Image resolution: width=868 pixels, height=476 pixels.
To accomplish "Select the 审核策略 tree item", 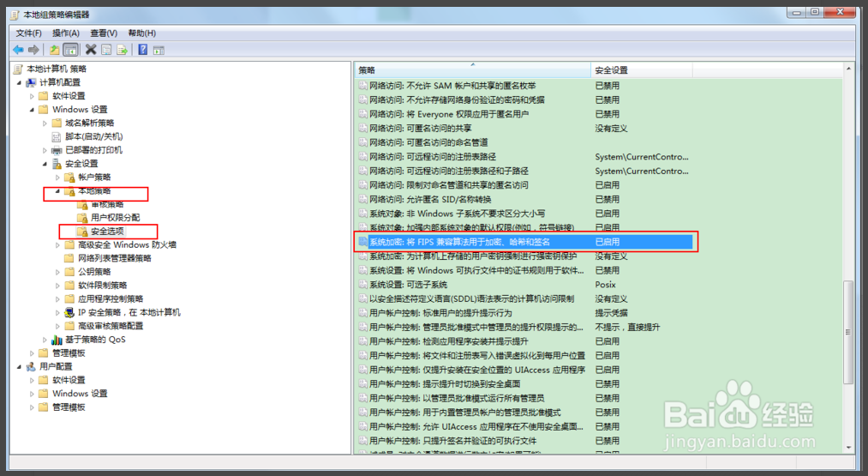I will tap(107, 204).
